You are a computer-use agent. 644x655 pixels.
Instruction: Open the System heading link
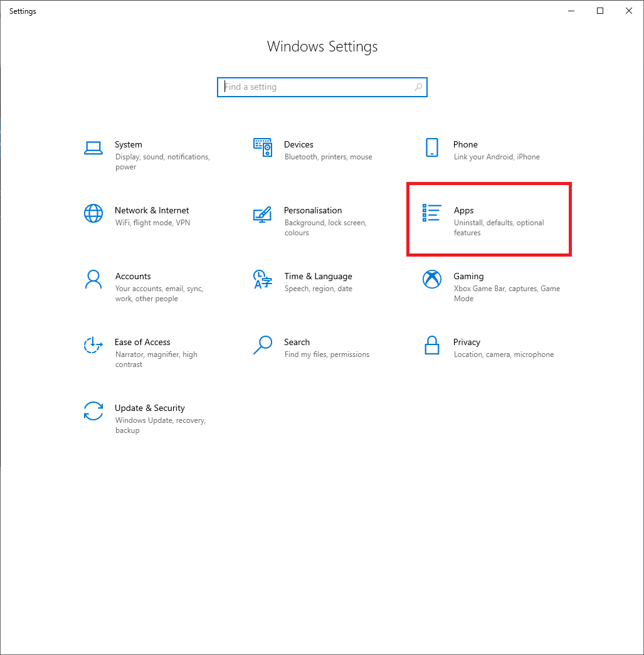click(128, 144)
